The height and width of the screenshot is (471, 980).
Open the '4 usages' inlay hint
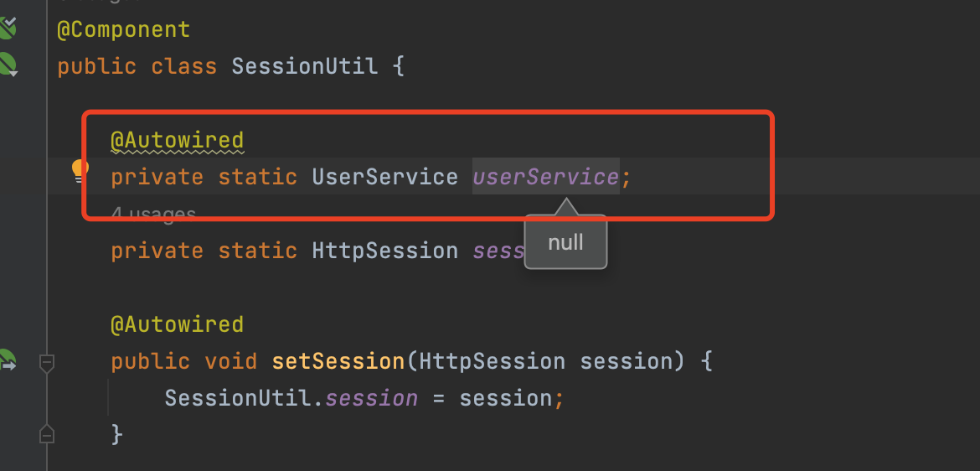point(153,215)
